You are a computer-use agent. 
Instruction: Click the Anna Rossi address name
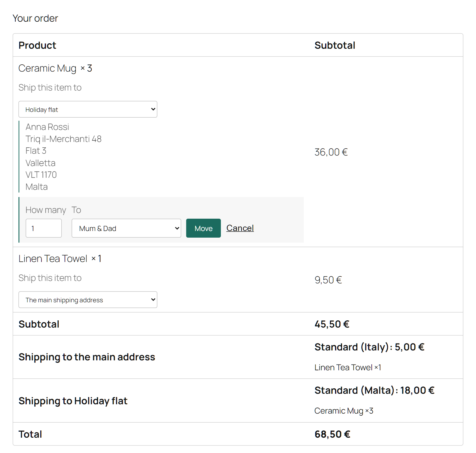point(47,127)
